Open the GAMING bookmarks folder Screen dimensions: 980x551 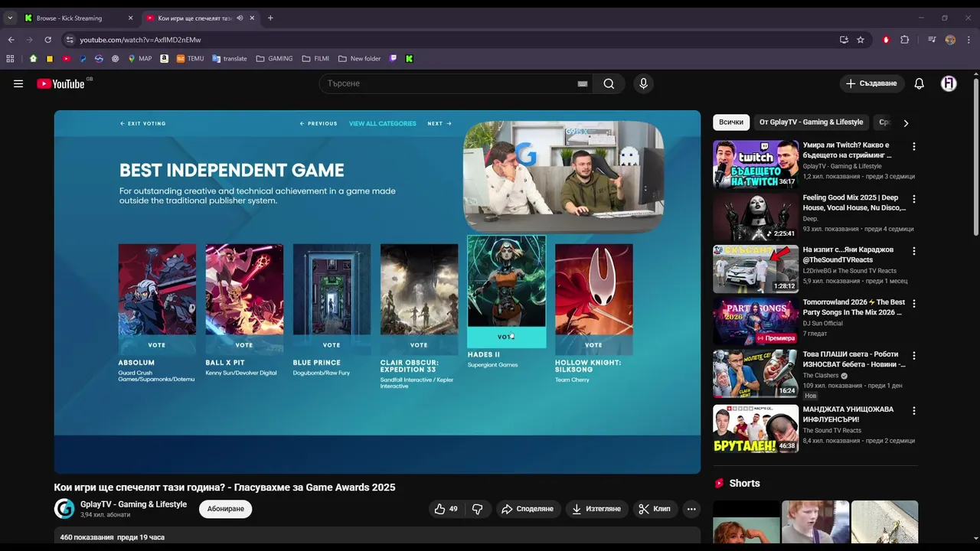(274, 58)
